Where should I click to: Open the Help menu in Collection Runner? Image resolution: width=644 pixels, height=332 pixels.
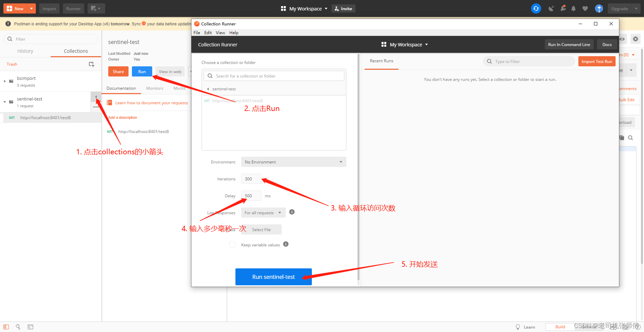pyautogui.click(x=234, y=32)
